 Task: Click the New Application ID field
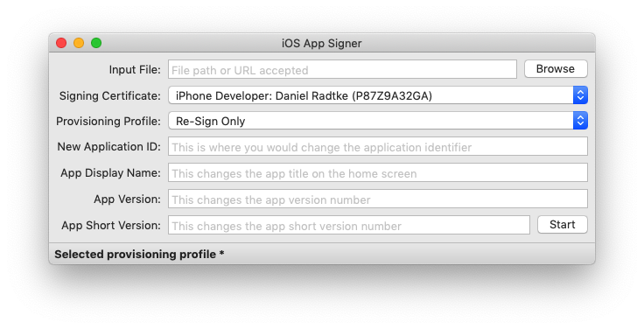tap(378, 147)
